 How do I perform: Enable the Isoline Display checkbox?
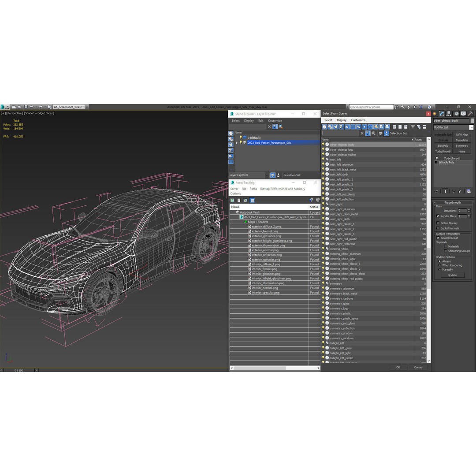pyautogui.click(x=438, y=223)
